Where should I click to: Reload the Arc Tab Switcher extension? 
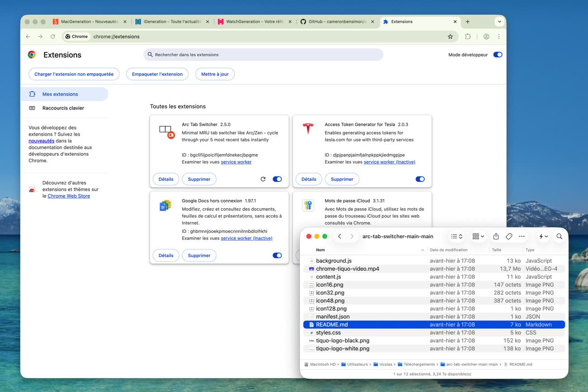tap(263, 179)
